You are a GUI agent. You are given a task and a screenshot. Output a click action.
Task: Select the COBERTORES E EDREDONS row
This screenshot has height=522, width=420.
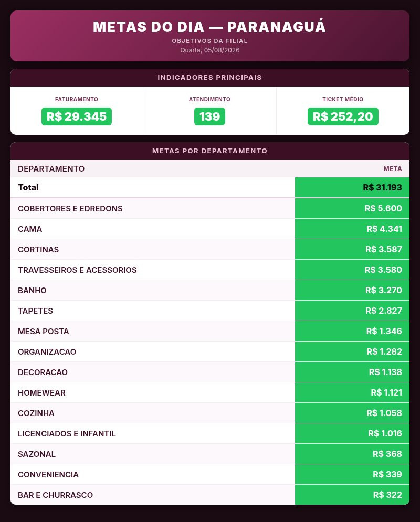click(210, 208)
